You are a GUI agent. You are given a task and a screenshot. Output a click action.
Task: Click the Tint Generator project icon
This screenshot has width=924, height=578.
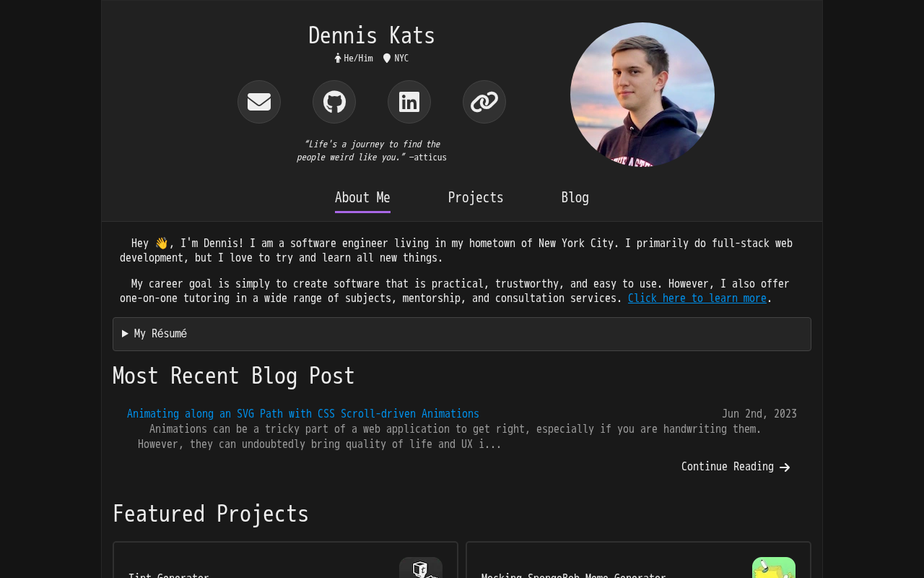(421, 569)
